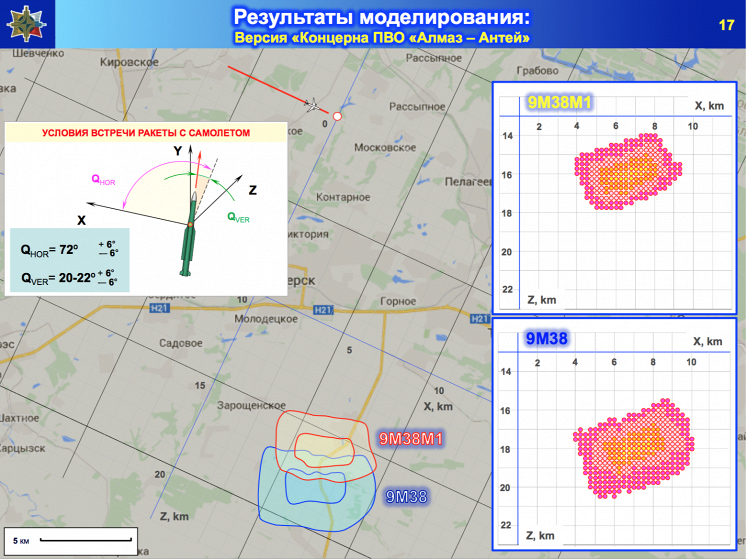Click the map label 'Московское'
Screen dimensions: 746x559
(x=385, y=147)
